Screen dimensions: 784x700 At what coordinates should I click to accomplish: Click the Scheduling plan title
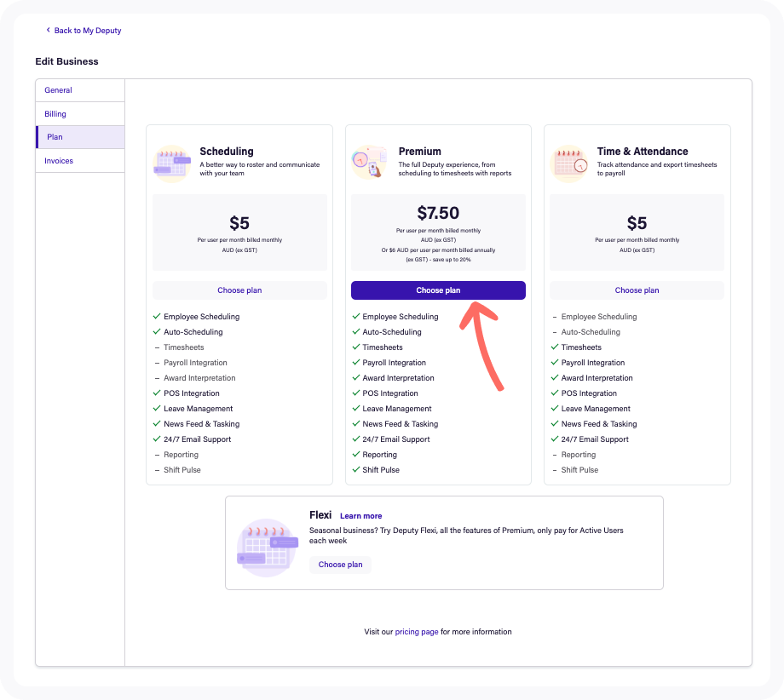coord(227,152)
